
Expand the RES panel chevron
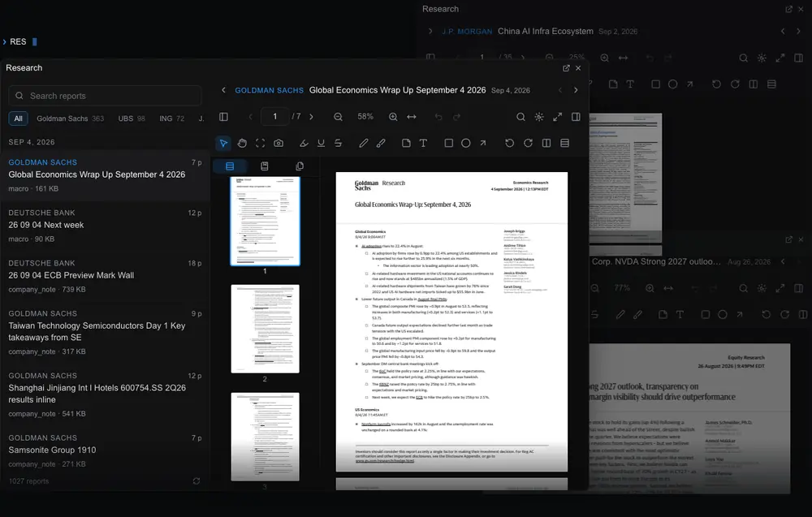click(x=5, y=42)
